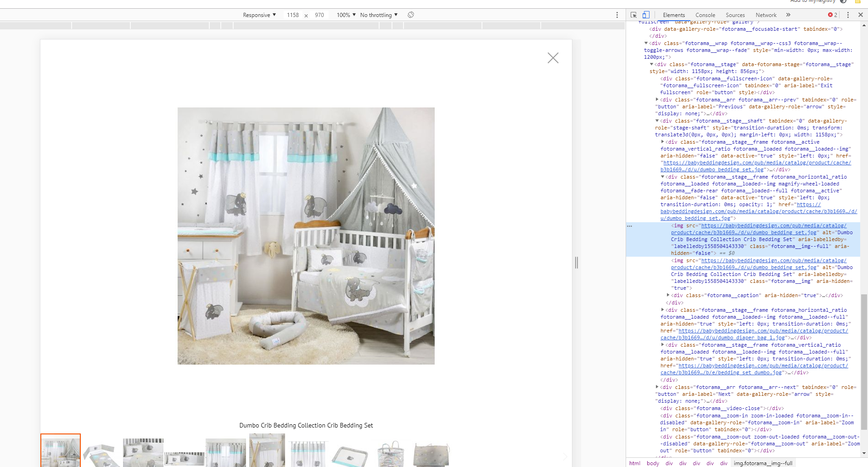Switch to the Console tab
This screenshot has height=467, width=868.
click(x=705, y=15)
